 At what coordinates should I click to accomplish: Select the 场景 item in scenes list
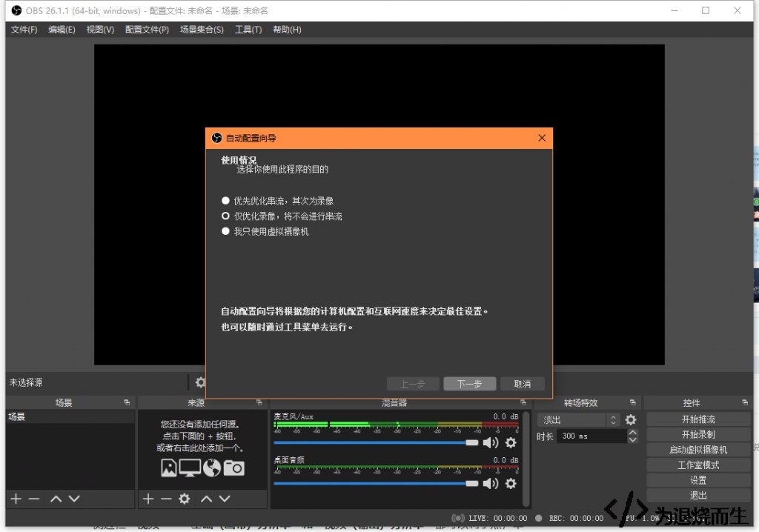(70, 417)
